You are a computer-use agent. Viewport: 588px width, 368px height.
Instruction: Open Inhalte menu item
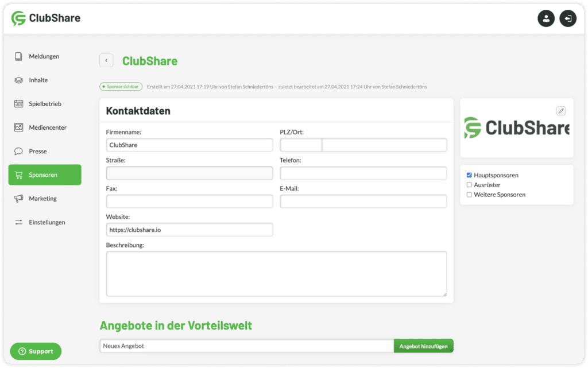[45, 80]
